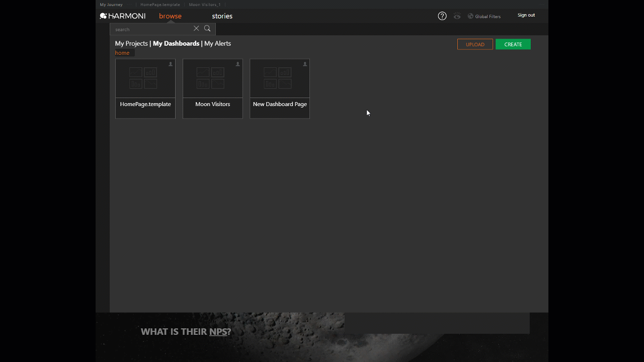644x362 pixels.
Task: Click the 'HomePage.template' card title
Action: coord(145,104)
